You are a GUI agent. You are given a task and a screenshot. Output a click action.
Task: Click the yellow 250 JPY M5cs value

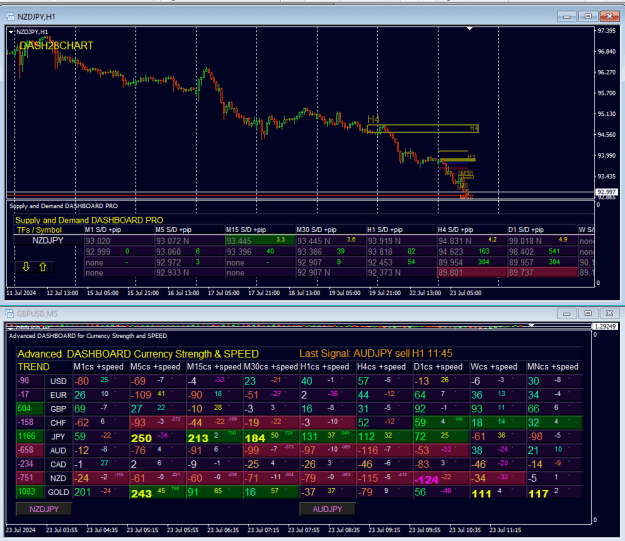[x=142, y=438]
